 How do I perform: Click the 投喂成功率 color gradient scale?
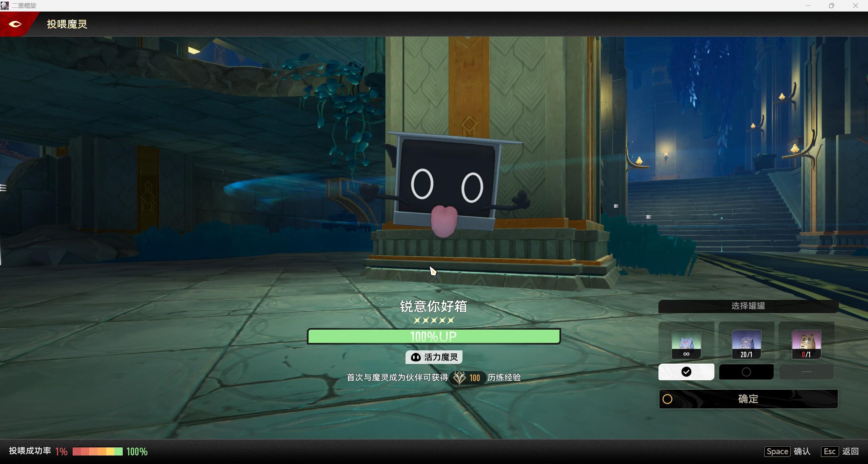tap(98, 451)
